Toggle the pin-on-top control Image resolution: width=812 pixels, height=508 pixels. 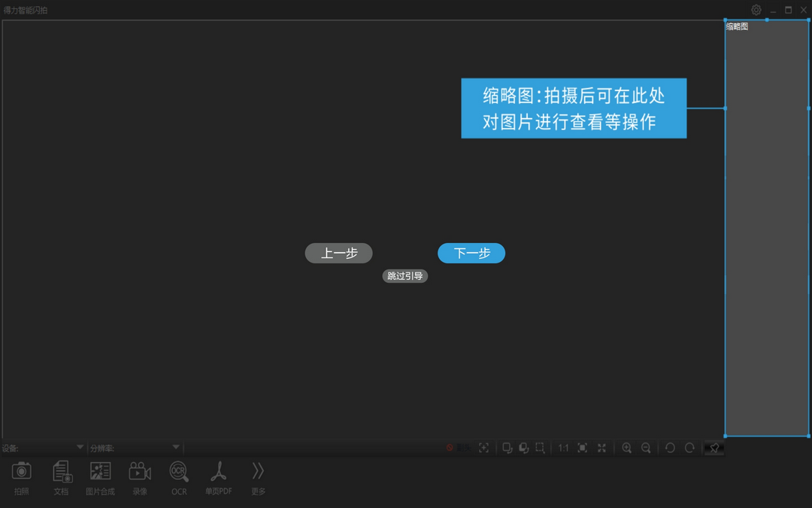(x=713, y=448)
